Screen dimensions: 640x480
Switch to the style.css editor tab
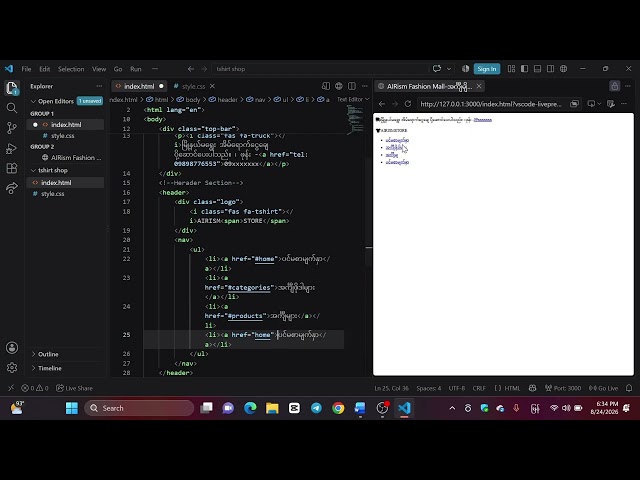pos(193,86)
